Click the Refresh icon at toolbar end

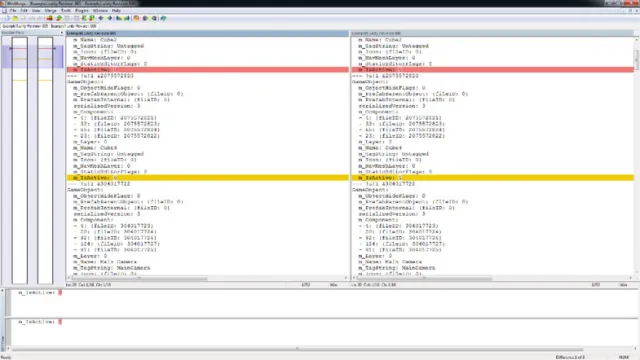click(x=163, y=18)
